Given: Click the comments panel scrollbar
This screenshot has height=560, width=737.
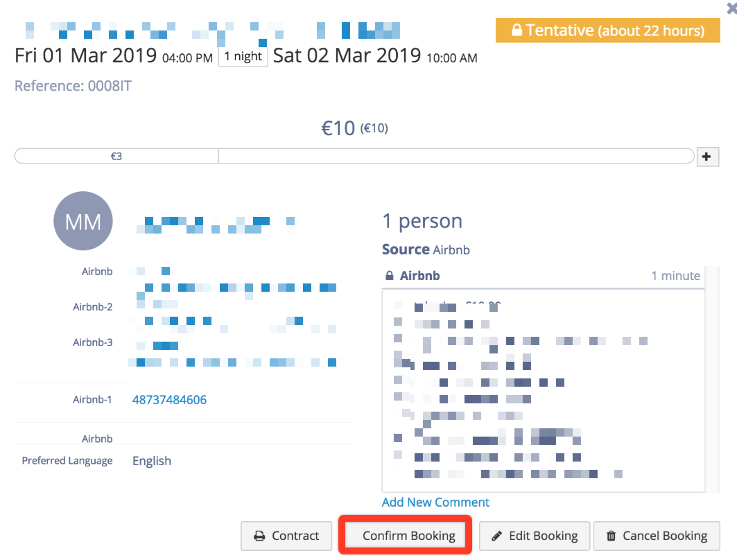Looking at the screenshot, I should point(713,379).
